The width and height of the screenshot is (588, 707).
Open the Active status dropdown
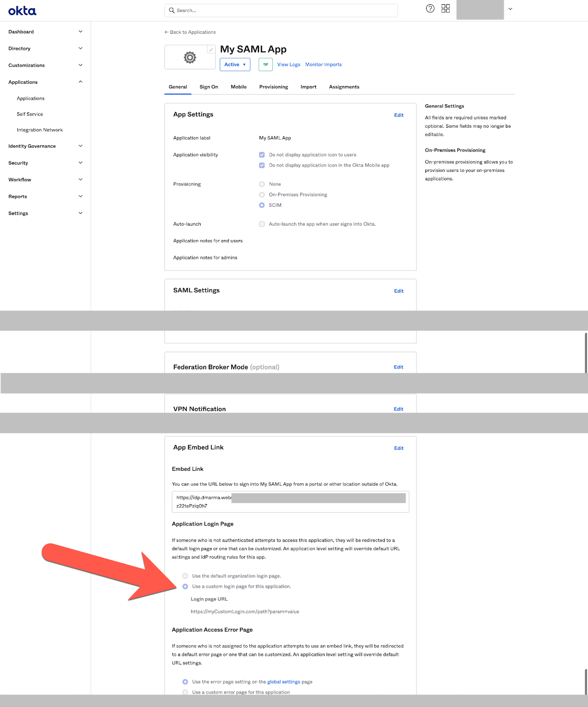(235, 65)
